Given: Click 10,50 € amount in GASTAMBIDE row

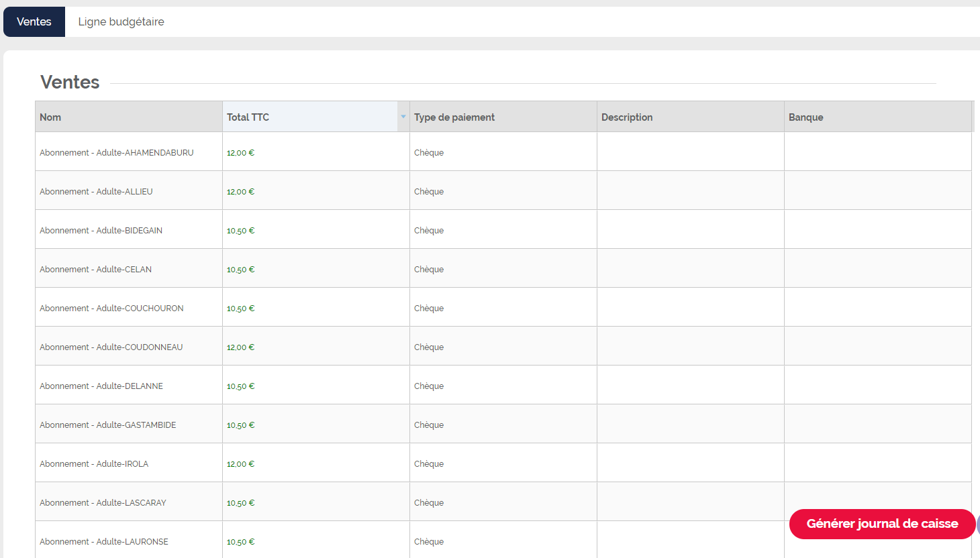Looking at the screenshot, I should click(240, 425).
